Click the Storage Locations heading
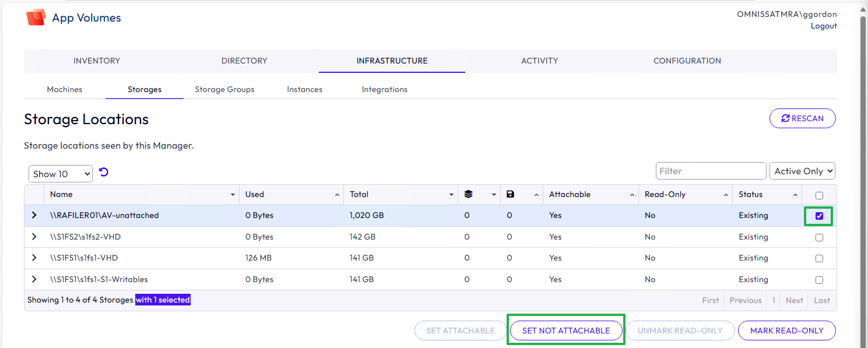This screenshot has width=868, height=348. point(86,119)
